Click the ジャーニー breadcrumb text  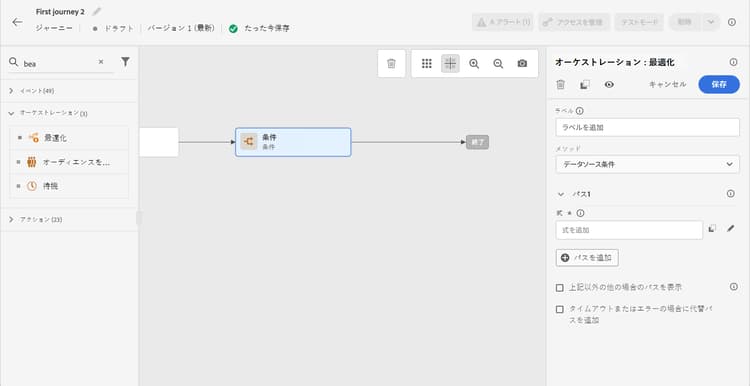click(x=54, y=28)
